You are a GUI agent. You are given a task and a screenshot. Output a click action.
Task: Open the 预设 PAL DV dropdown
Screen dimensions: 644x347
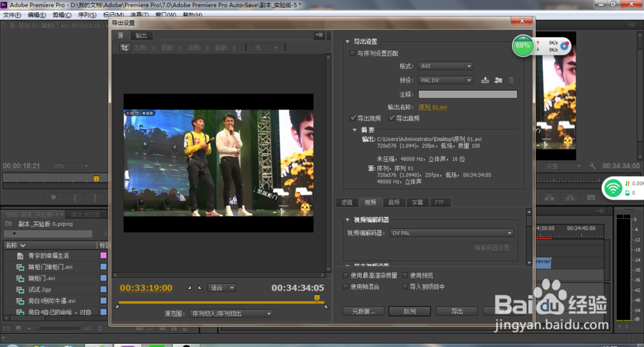(445, 80)
